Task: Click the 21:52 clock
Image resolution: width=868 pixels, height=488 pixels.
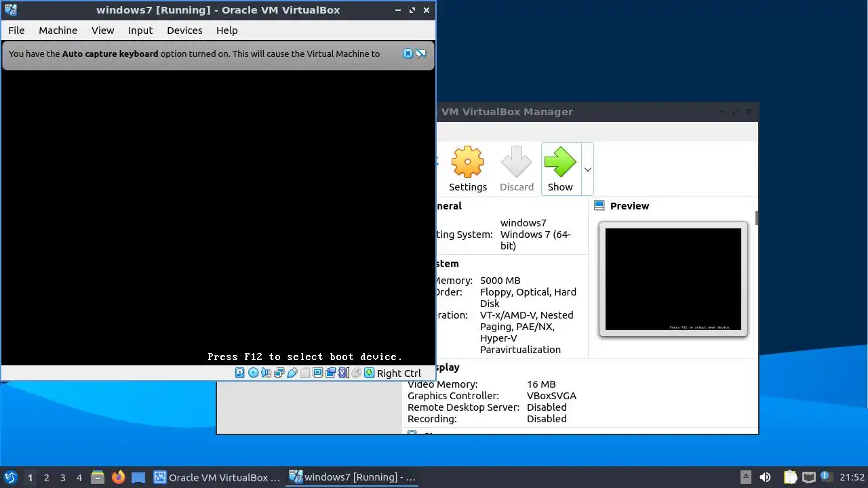Action: pyautogui.click(x=852, y=477)
